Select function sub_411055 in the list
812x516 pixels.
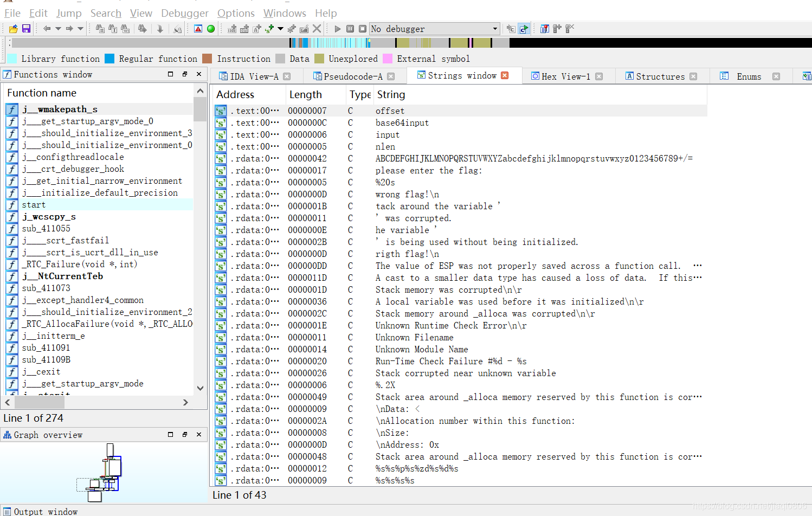point(99,228)
